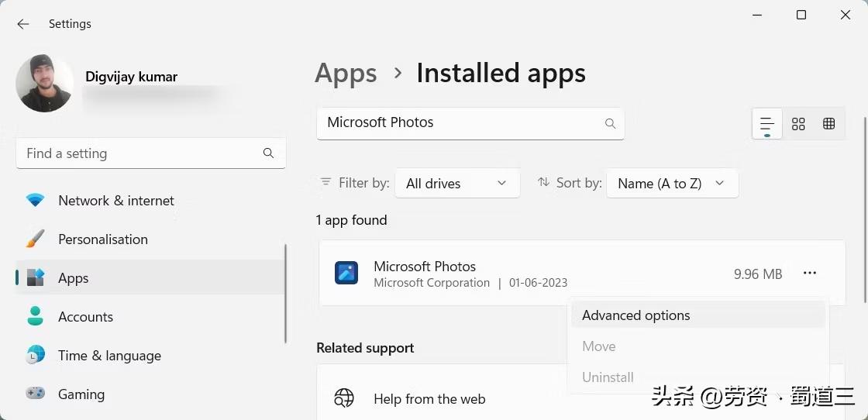Click the 01-06-2023 install date
Viewport: 868px width, 420px height.
click(x=538, y=283)
